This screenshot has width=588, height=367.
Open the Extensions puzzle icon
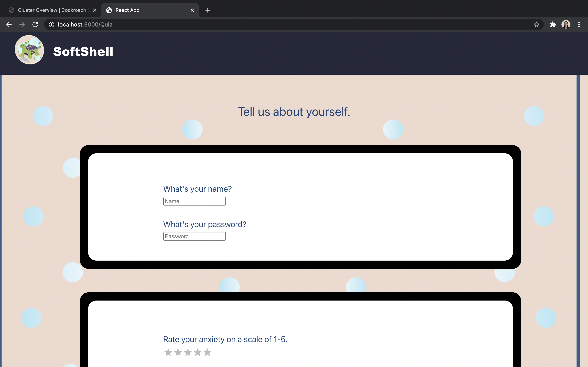pos(553,24)
